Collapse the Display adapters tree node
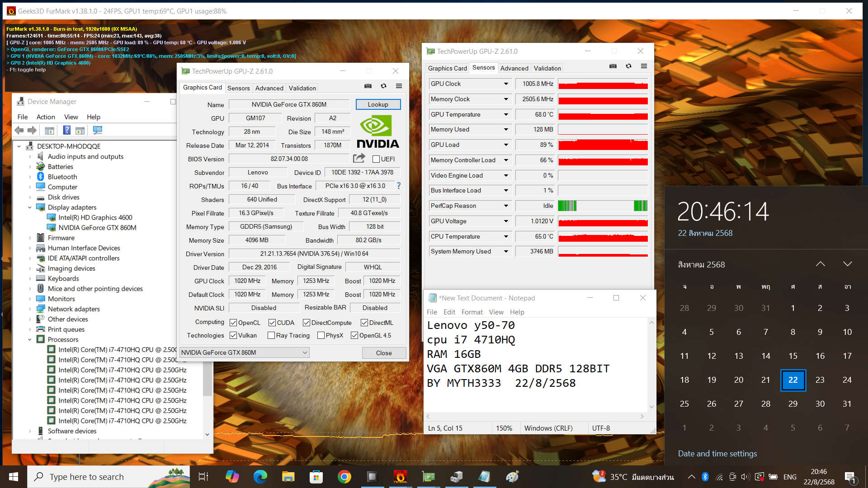This screenshot has width=868, height=488. tap(30, 207)
